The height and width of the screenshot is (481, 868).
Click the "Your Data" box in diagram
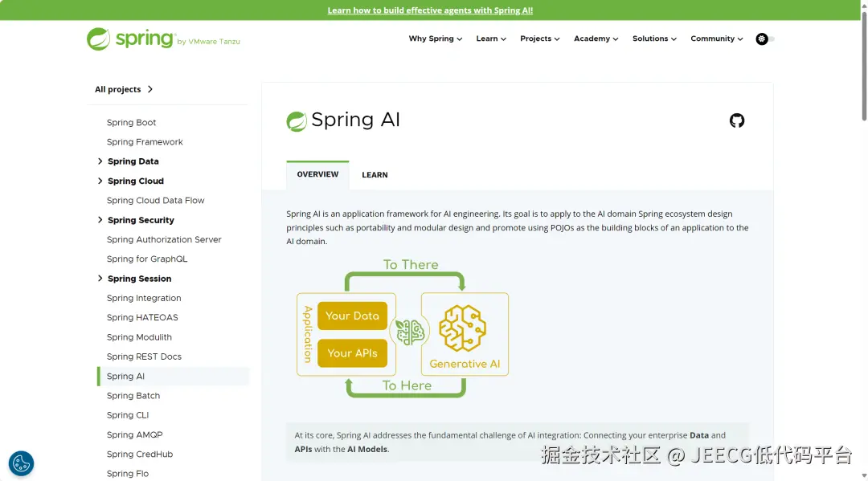click(352, 316)
